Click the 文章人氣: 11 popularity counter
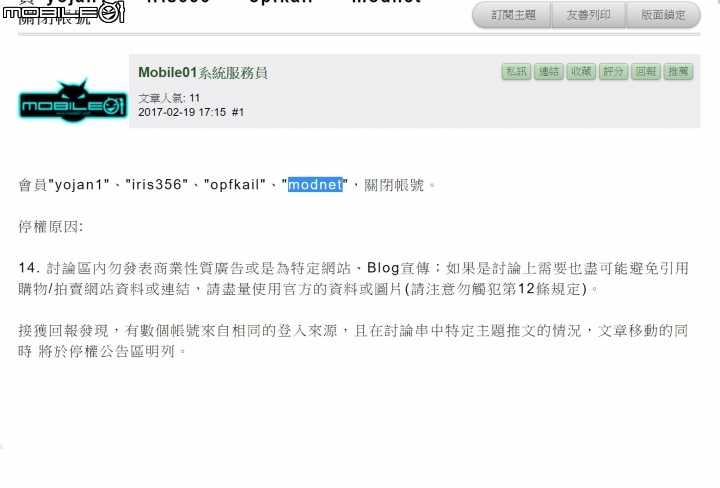720x488 pixels. point(169,98)
